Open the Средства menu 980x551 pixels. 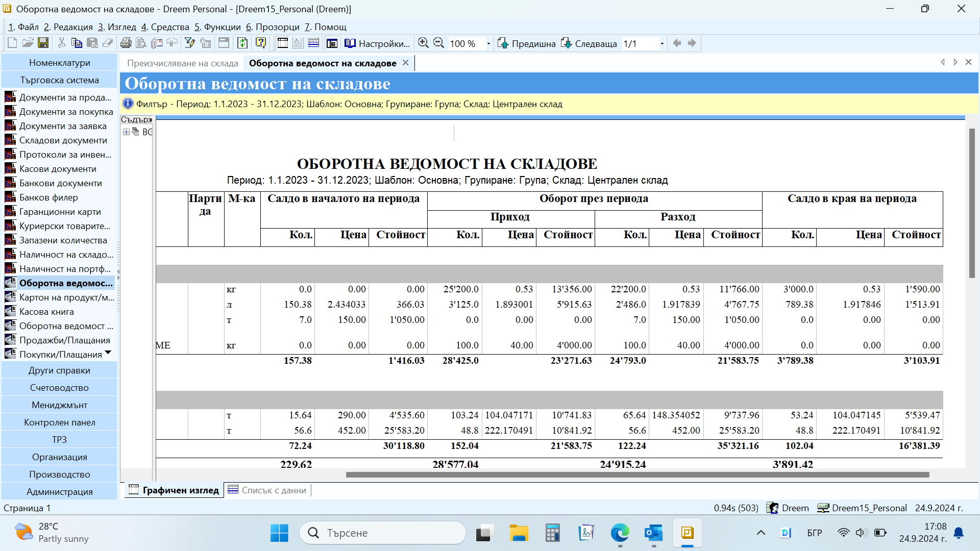165,27
